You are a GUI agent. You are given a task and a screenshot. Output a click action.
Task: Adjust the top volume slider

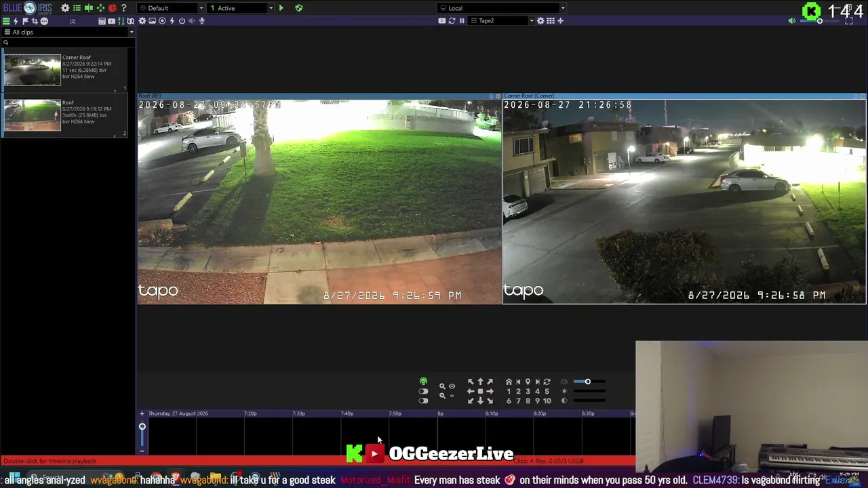click(819, 21)
